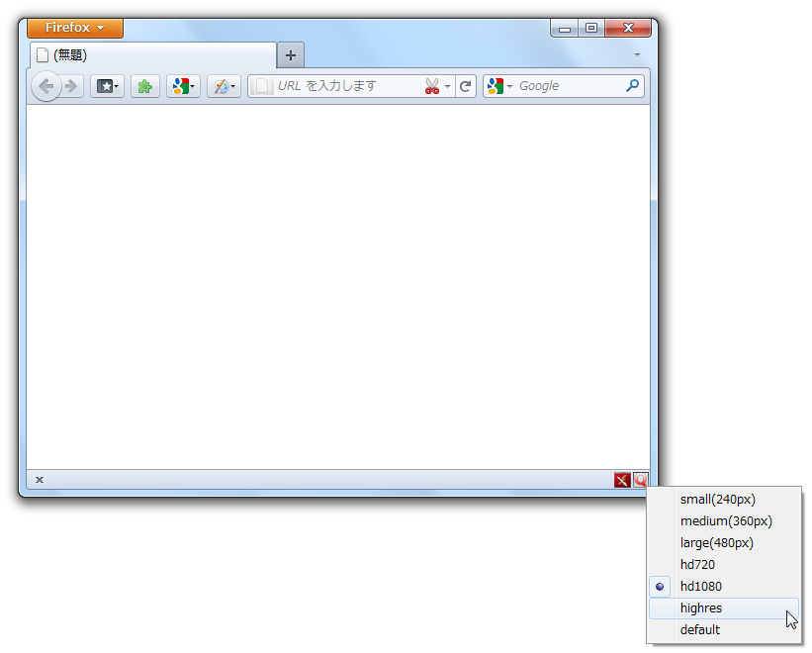Viewport: 812px width, 653px height.
Task: Click the magnifier search button
Action: click(x=632, y=86)
